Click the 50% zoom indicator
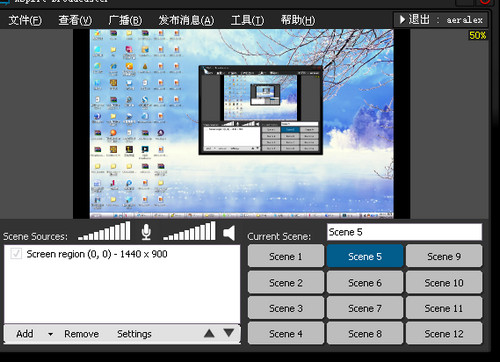This screenshot has height=362, width=500. coord(477,35)
